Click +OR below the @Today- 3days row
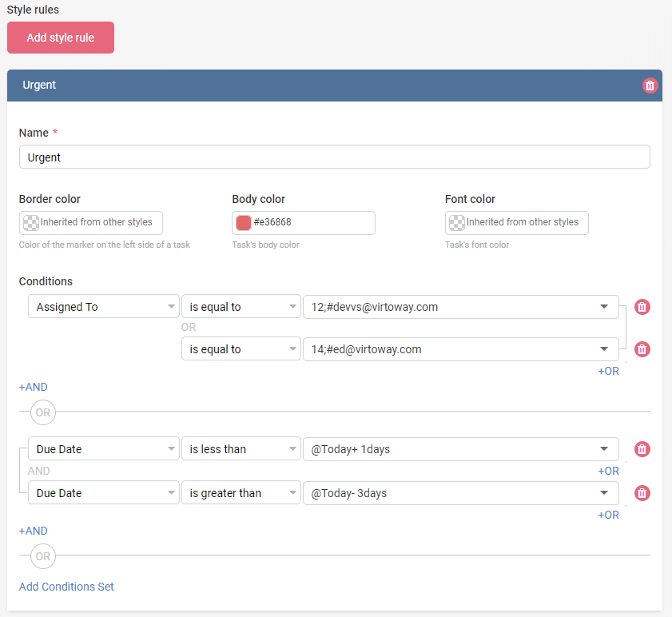This screenshot has width=672, height=617. tap(608, 515)
